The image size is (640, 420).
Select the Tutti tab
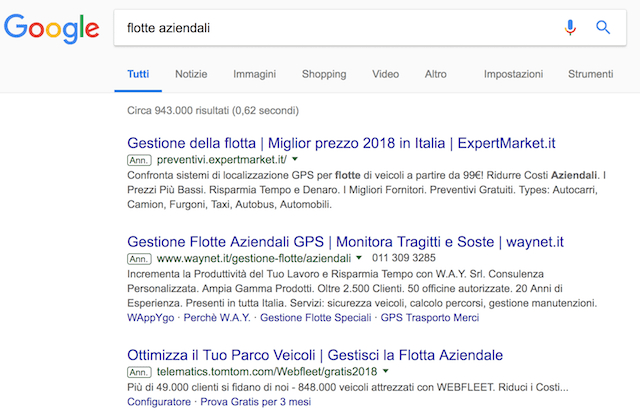point(138,74)
